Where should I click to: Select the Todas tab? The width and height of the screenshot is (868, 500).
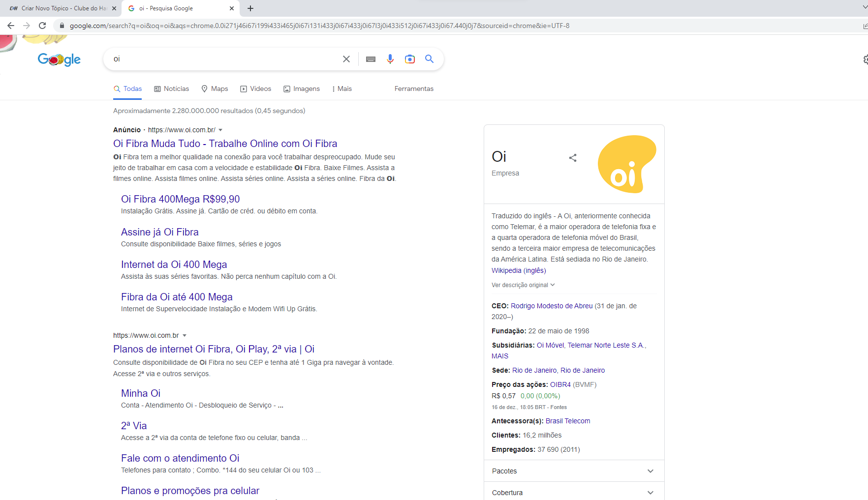(x=128, y=88)
